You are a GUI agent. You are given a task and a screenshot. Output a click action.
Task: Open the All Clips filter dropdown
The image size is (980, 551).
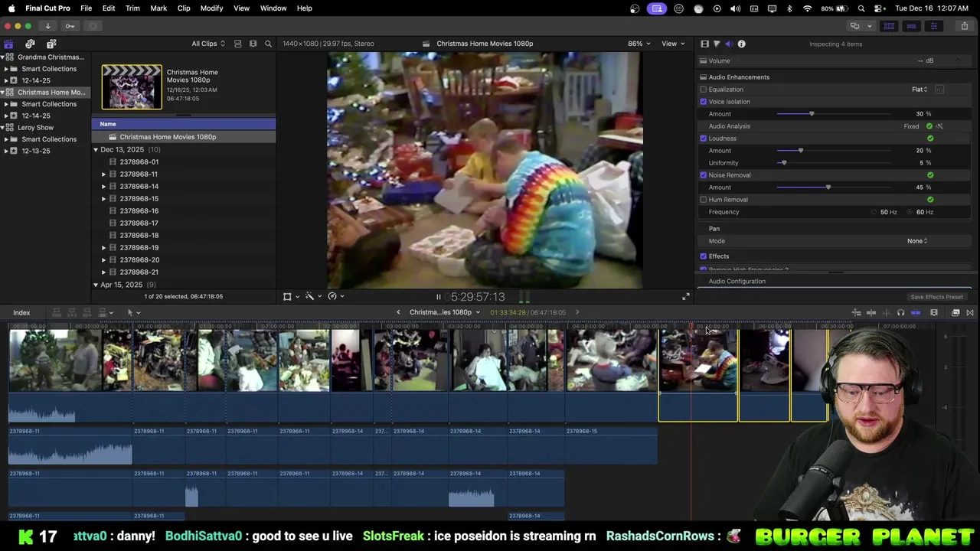(x=208, y=44)
